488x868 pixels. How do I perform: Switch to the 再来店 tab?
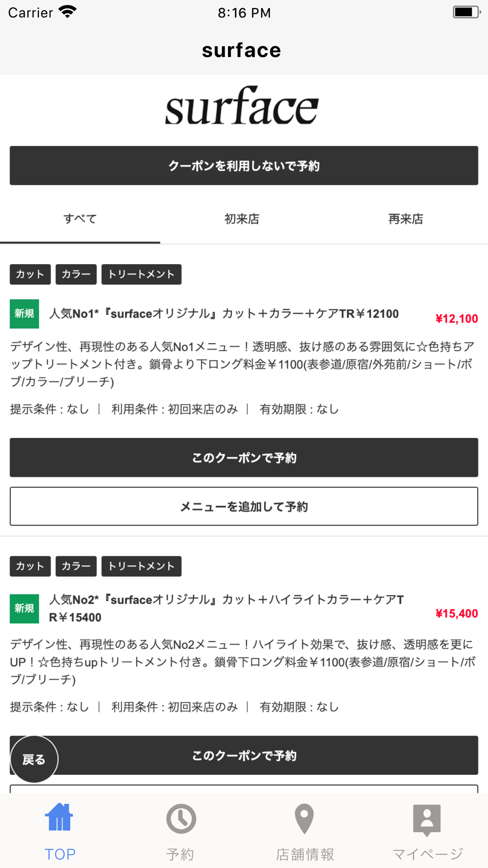click(x=406, y=219)
